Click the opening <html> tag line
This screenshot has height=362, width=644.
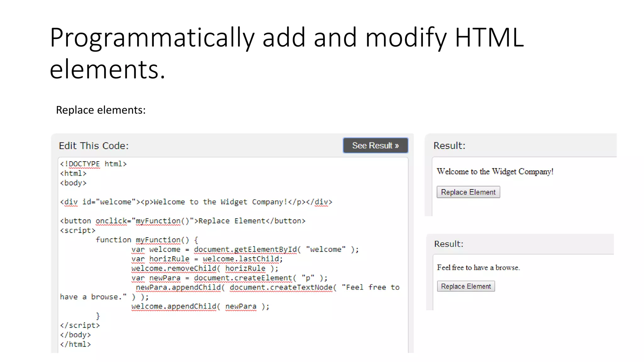(x=73, y=173)
